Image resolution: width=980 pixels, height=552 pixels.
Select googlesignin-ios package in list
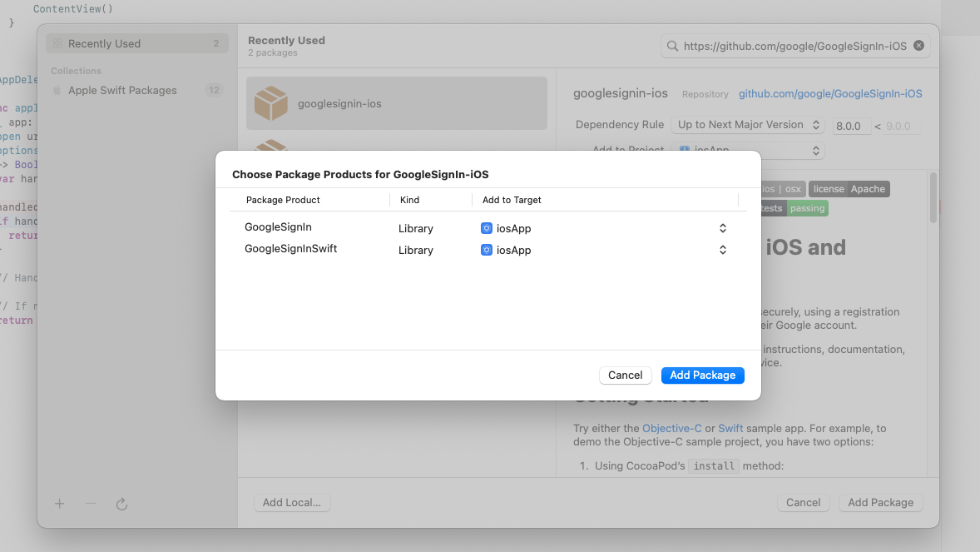pos(396,103)
